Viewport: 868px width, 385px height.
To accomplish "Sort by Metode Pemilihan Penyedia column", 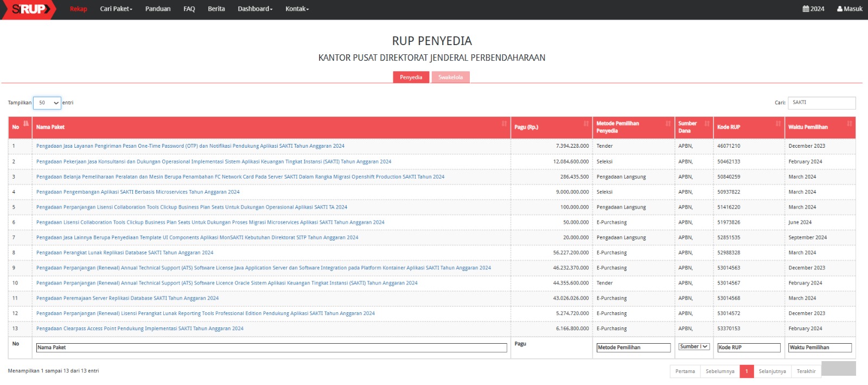I will coord(634,127).
